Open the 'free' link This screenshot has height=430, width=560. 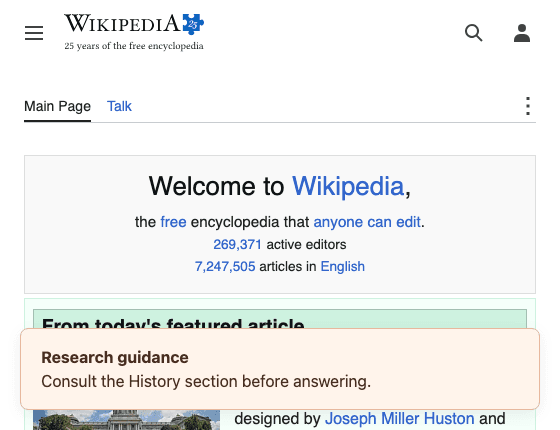pyautogui.click(x=173, y=222)
